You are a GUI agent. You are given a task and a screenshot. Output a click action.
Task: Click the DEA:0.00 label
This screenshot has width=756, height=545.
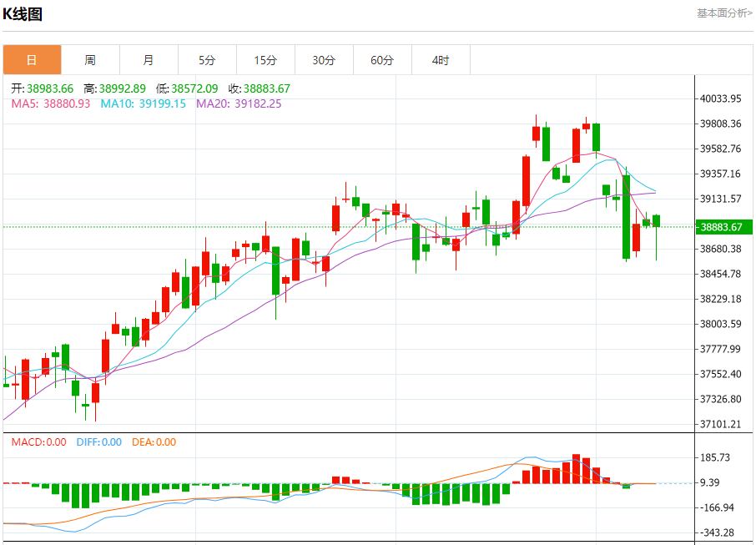(x=154, y=442)
